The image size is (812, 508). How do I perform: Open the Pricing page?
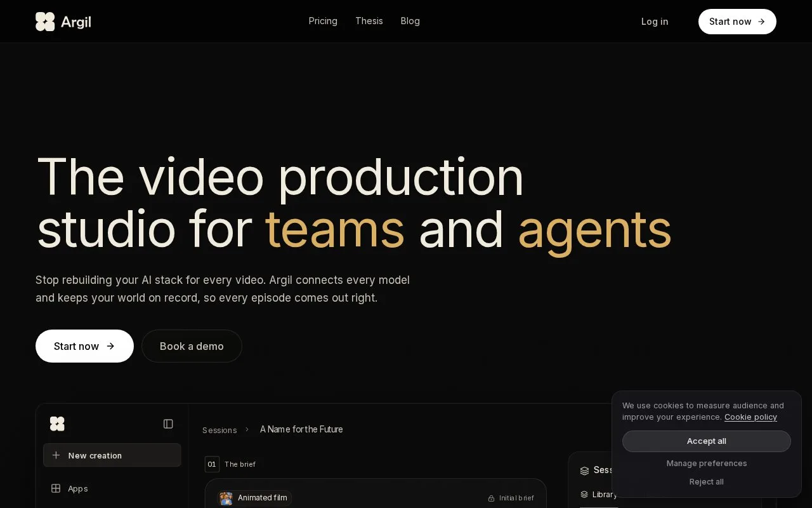click(x=323, y=21)
